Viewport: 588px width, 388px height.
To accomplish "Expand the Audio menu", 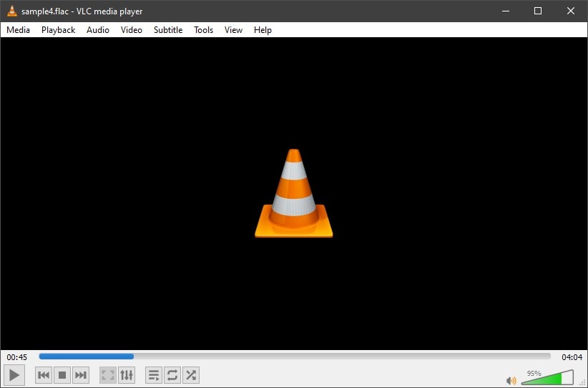I will (x=98, y=30).
